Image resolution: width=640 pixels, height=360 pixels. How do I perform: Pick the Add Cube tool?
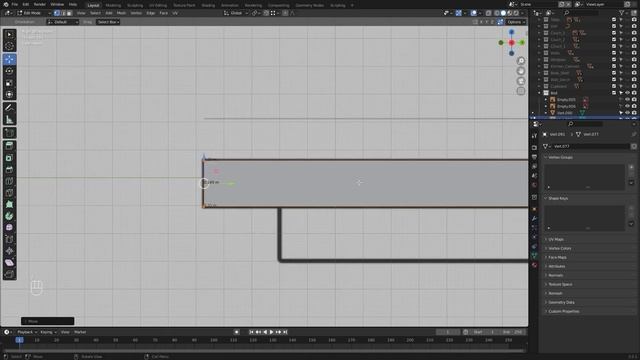coord(9,133)
